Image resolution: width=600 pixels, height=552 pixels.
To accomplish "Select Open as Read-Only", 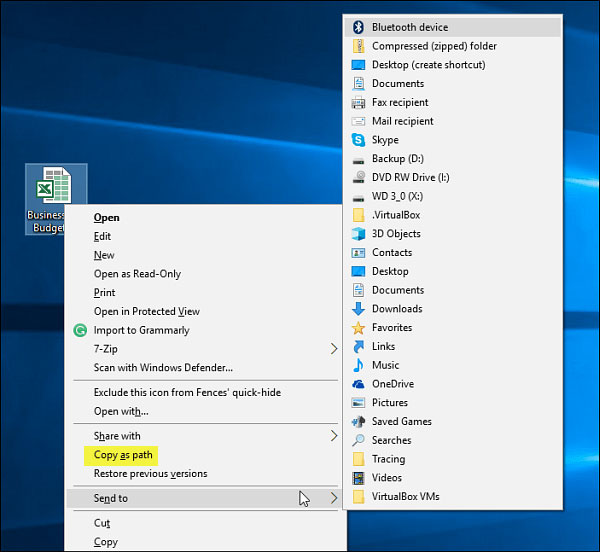I will pos(137,274).
